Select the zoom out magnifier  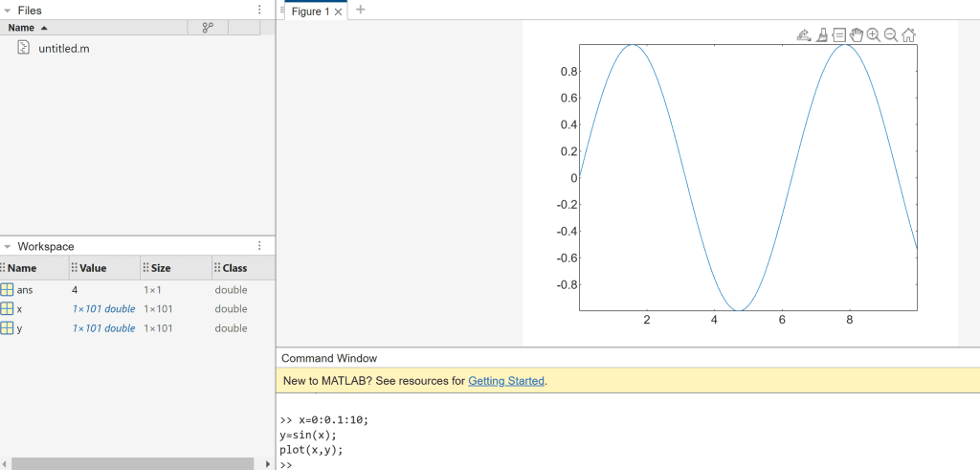pos(891,35)
